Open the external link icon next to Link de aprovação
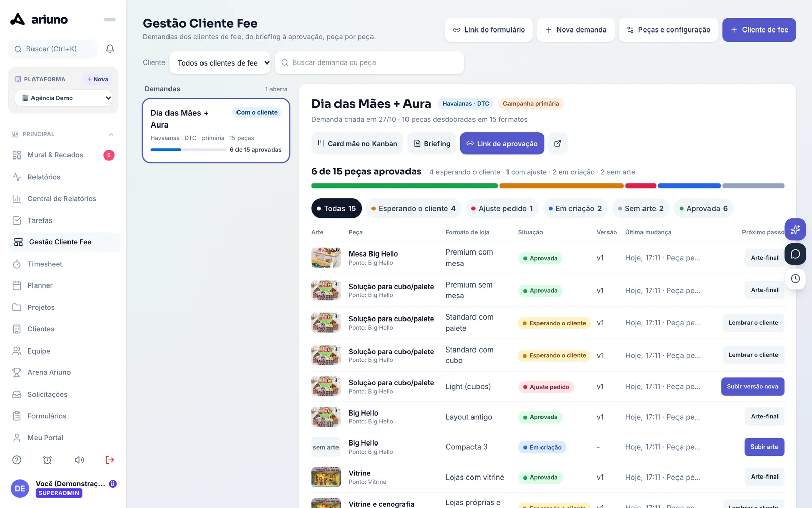Screen dimensions: 812x508 (x=557, y=144)
